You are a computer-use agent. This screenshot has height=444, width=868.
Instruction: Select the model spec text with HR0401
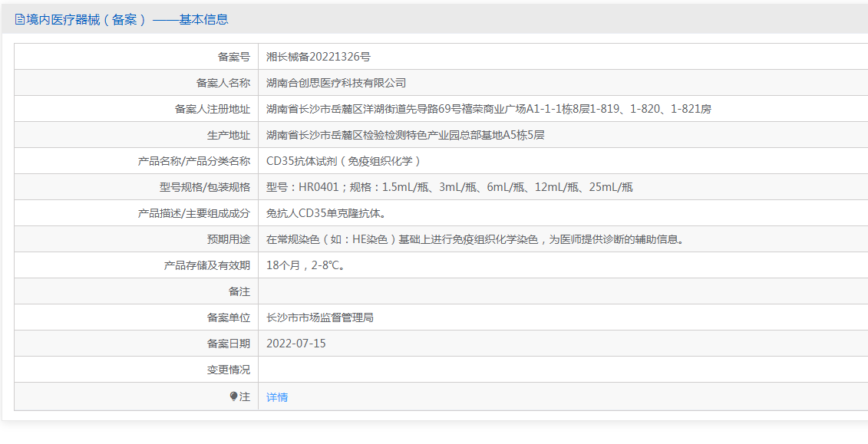pos(450,187)
